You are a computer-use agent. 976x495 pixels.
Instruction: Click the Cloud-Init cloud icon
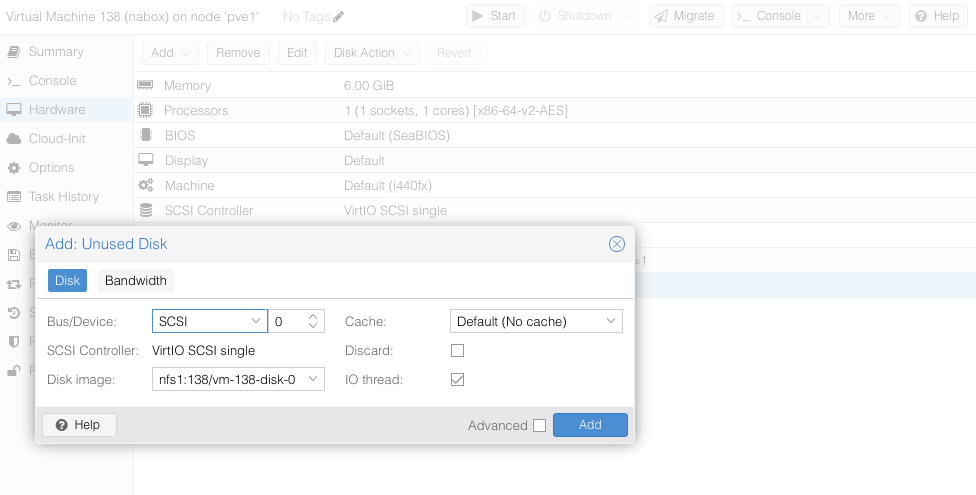point(14,139)
